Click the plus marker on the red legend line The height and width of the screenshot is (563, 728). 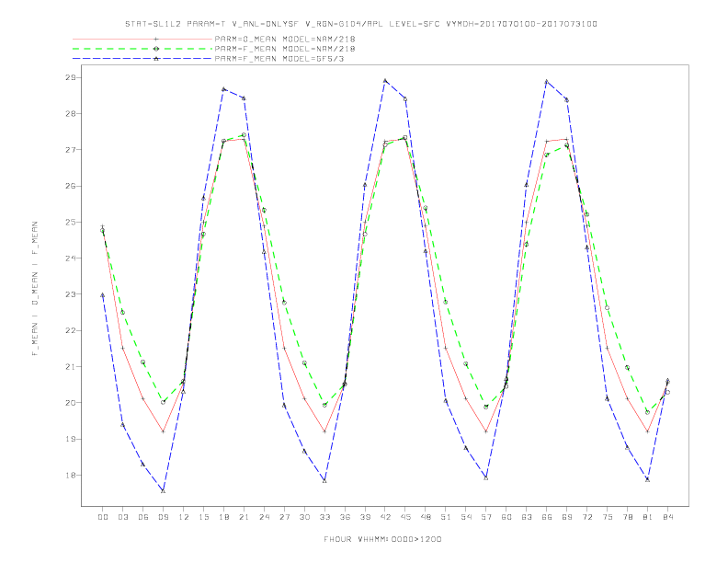[156, 39]
